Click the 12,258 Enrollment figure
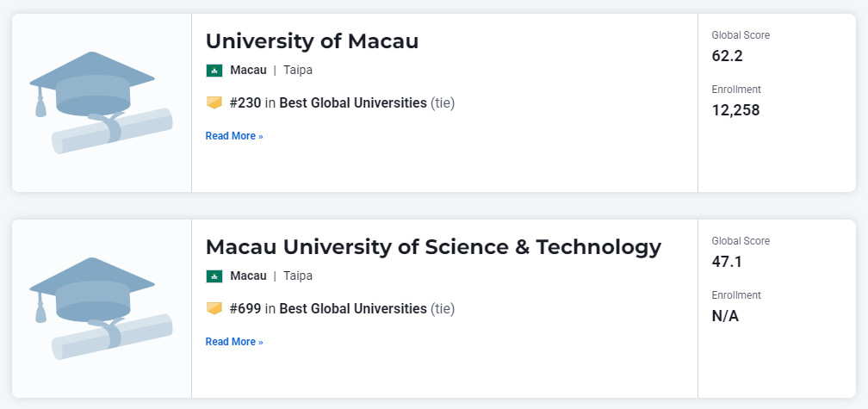 point(735,110)
